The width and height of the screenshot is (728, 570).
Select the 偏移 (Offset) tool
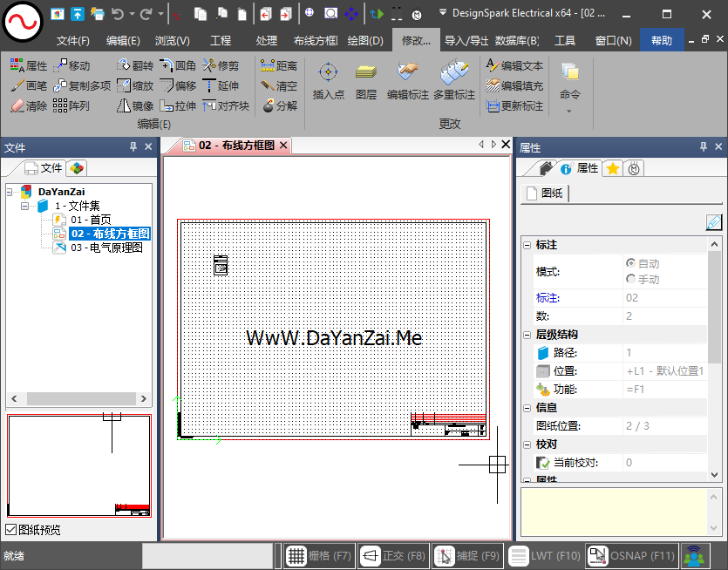point(178,86)
